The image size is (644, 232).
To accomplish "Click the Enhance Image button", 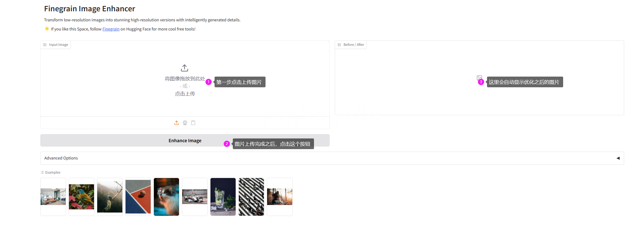I will click(x=185, y=140).
